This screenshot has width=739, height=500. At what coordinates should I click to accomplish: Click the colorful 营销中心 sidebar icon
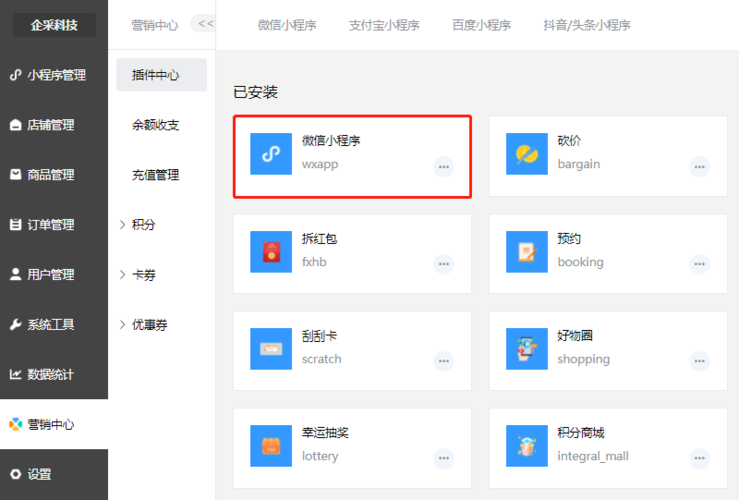point(16,424)
